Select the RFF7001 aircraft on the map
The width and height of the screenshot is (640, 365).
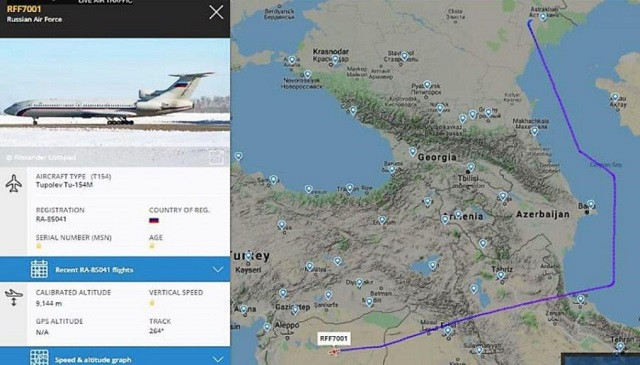(335, 351)
